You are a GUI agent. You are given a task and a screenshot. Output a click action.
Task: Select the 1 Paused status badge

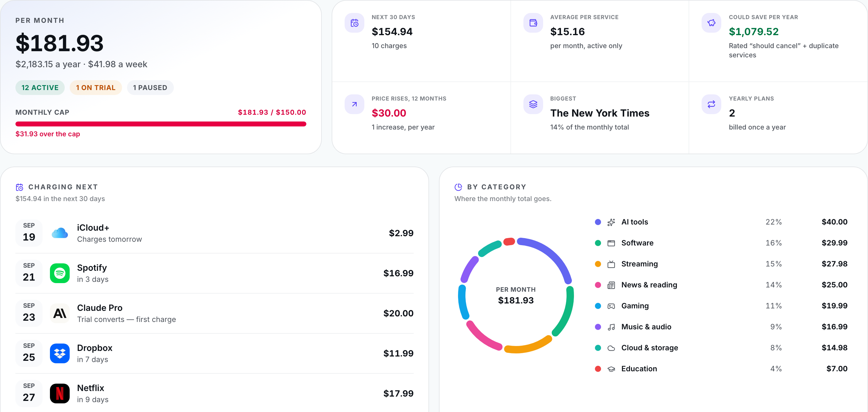click(x=150, y=88)
